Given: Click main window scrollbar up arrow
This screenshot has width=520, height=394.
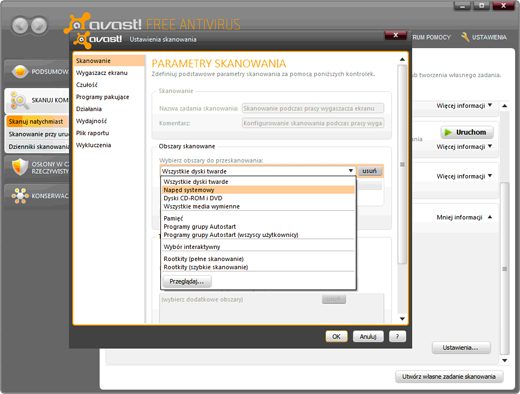Looking at the screenshot, I should click(505, 106).
